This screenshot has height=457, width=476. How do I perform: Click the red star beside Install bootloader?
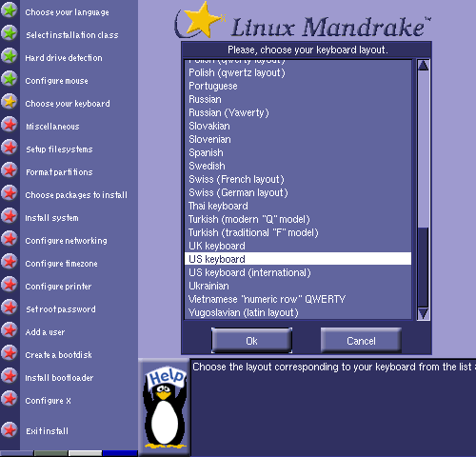point(10,376)
